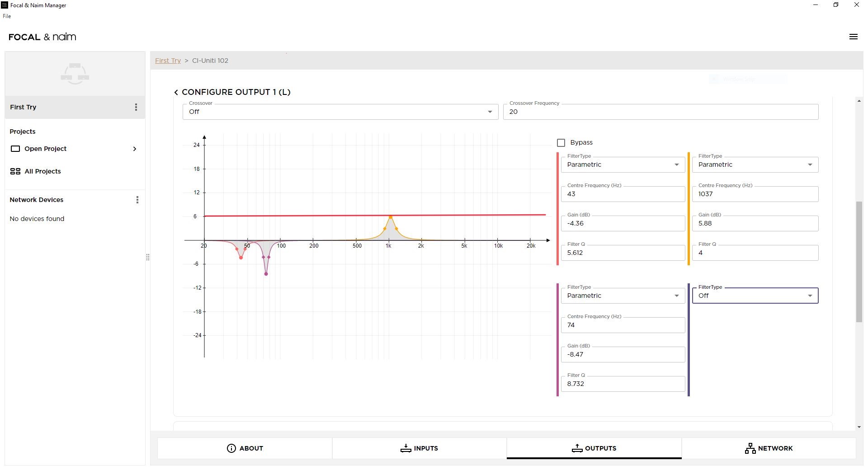
Task: Expand the Open Project arrow
Action: pyautogui.click(x=134, y=149)
